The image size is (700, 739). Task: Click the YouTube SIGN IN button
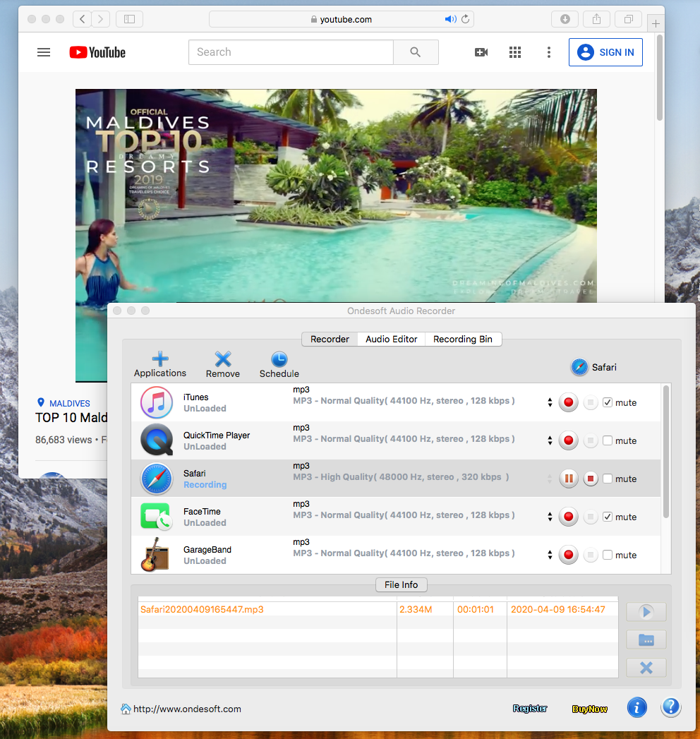point(605,52)
